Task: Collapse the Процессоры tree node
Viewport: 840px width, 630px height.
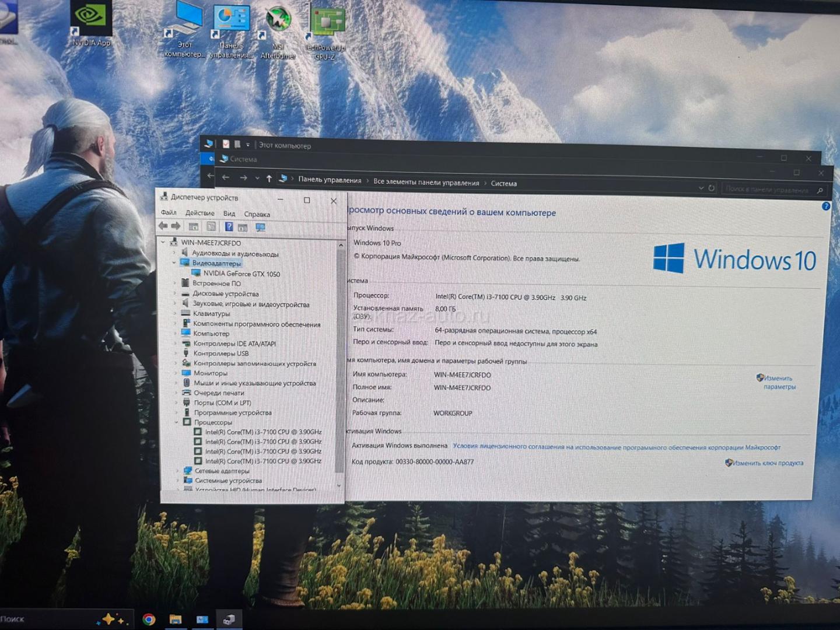Action: [x=177, y=422]
